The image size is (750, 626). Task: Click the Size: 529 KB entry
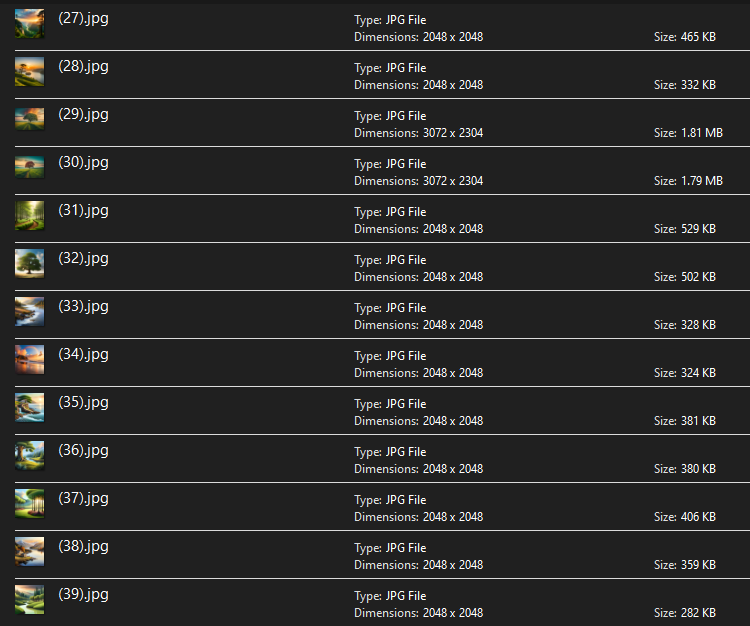(685, 229)
